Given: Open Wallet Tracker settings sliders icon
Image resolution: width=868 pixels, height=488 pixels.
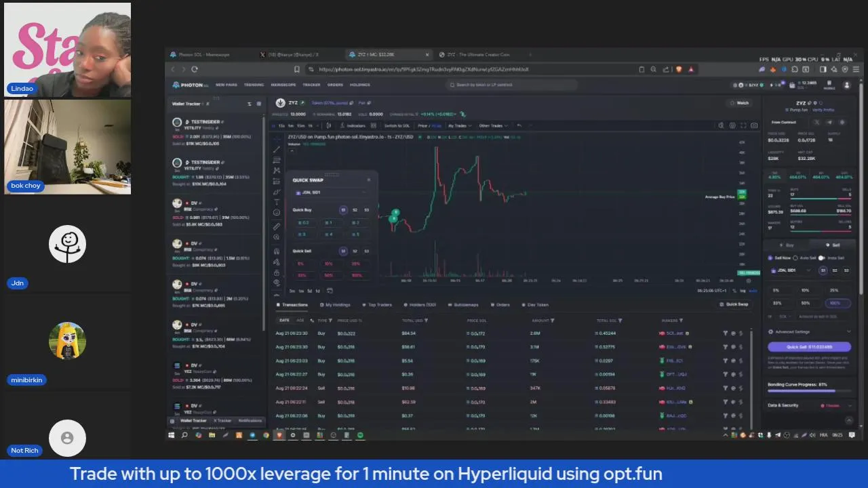Looking at the screenshot, I should pos(249,104).
